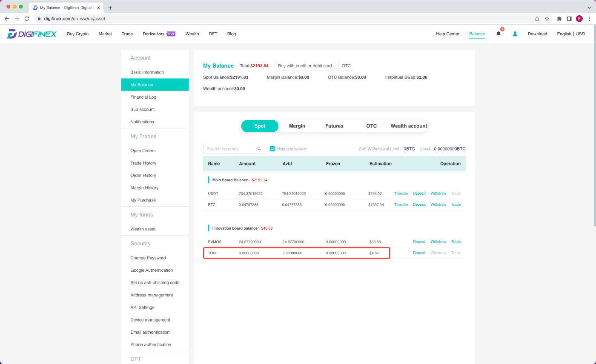Open Help Center
This screenshot has width=596, height=364.
pyautogui.click(x=447, y=34)
